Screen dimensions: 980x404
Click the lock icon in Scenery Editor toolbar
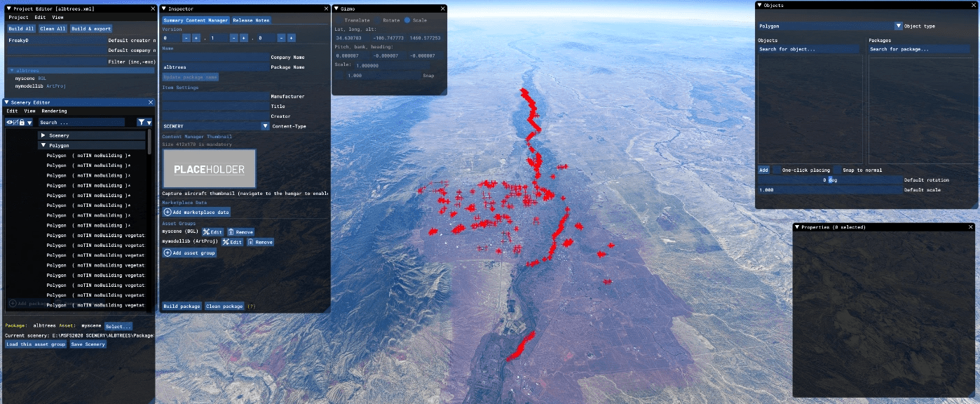point(22,122)
